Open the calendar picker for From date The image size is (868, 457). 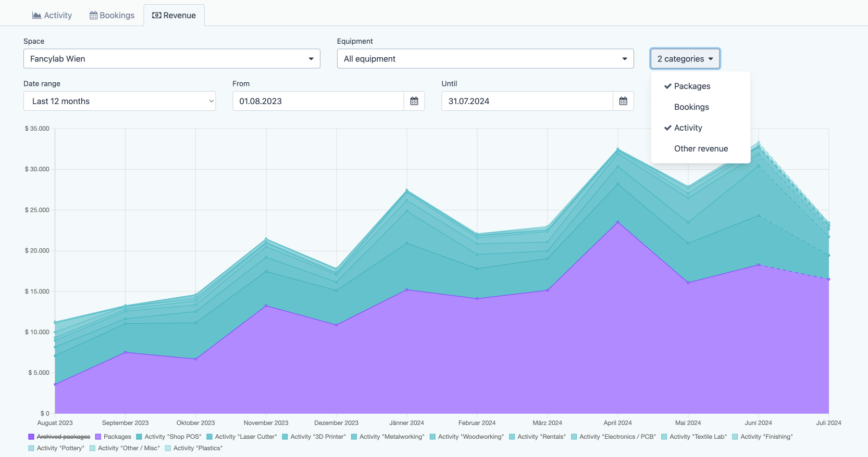(x=414, y=101)
